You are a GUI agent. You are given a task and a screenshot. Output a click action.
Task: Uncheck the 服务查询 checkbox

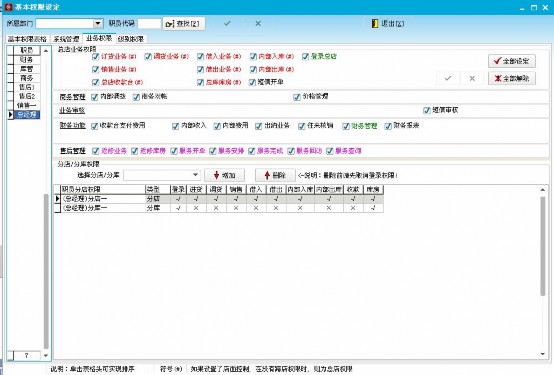(x=329, y=151)
